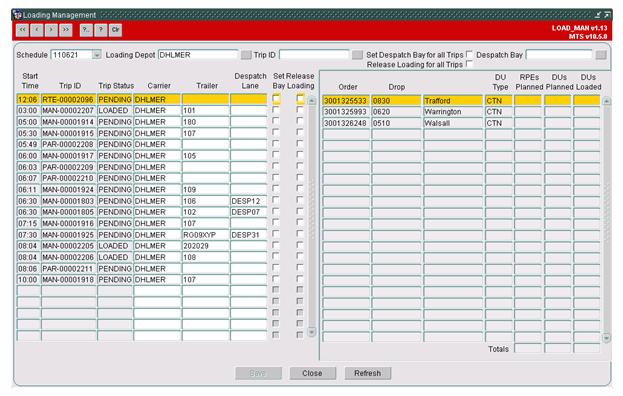The width and height of the screenshot is (623, 396).
Task: Go to first record with << button
Action: click(23, 30)
